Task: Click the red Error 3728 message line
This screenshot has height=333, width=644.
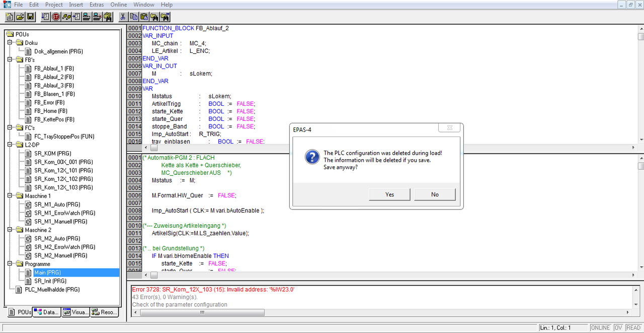Action: point(213,290)
